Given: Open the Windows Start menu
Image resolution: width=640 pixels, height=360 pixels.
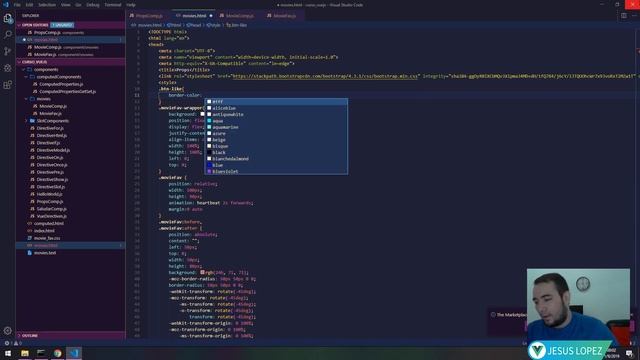Looking at the screenshot, I should point(8,353).
